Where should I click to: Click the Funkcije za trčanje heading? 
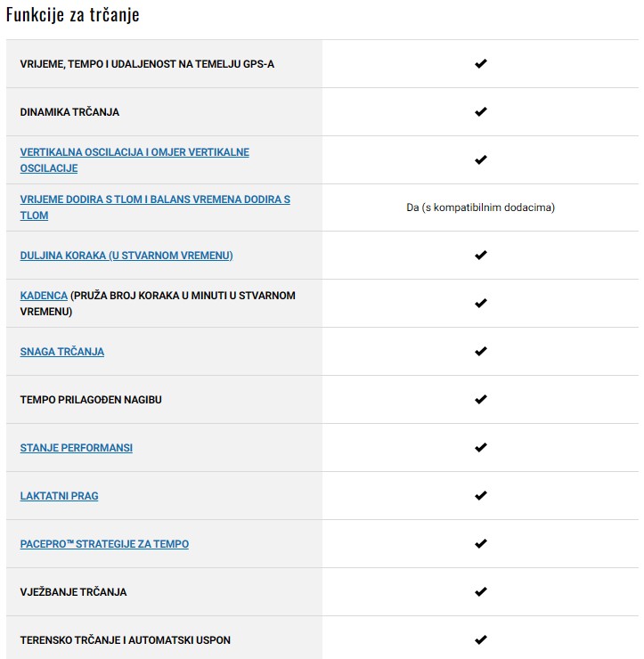coord(73,15)
